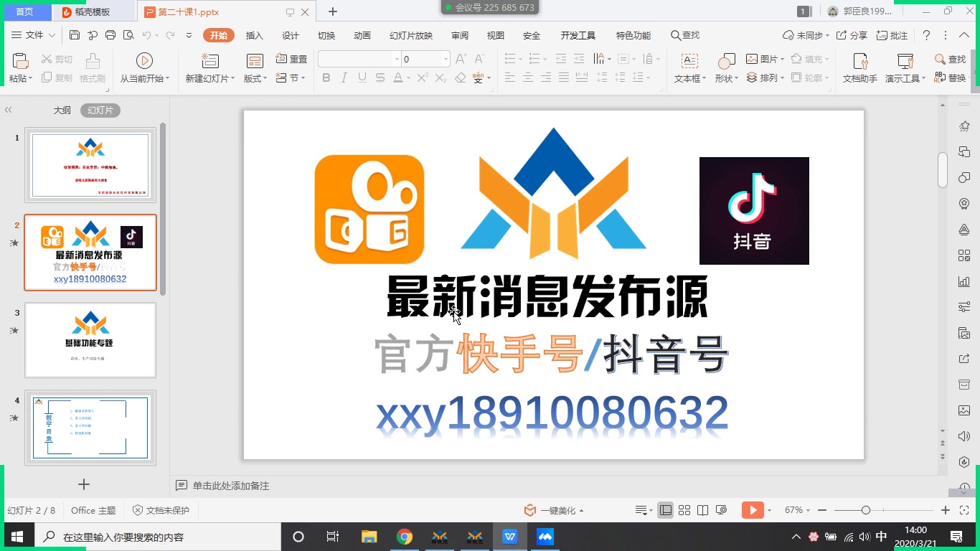The height and width of the screenshot is (551, 980).
Task: Click the Share (分享) button
Action: (x=852, y=35)
